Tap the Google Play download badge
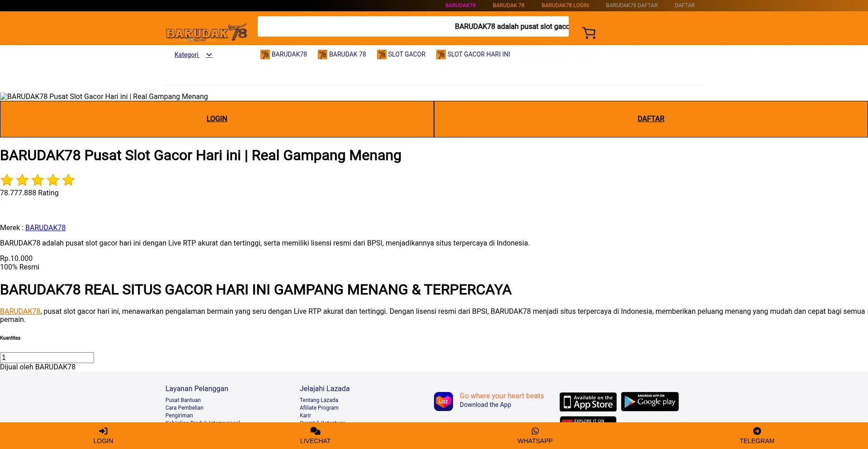Image resolution: width=868 pixels, height=449 pixels. (650, 402)
